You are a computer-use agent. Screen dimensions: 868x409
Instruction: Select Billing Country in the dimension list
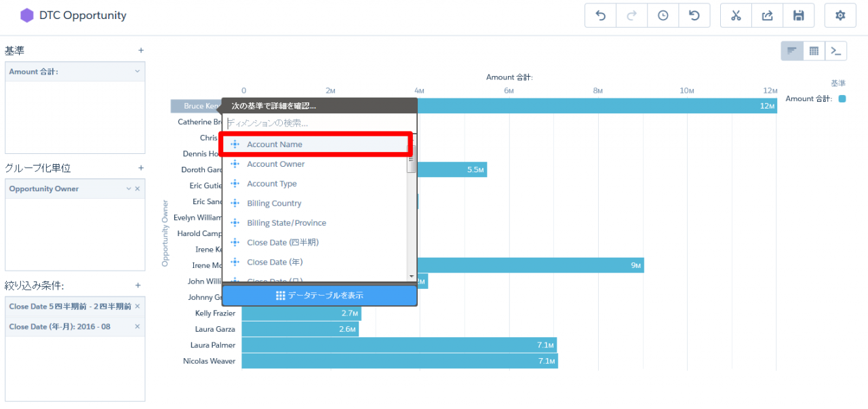pos(315,203)
